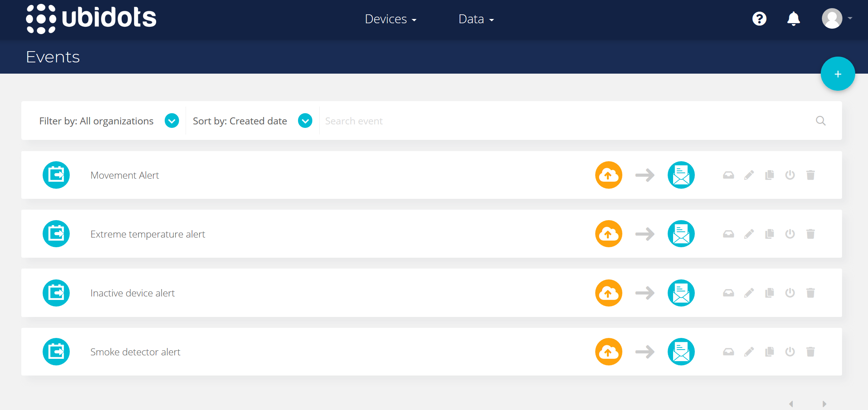Open the Data menu

click(476, 19)
